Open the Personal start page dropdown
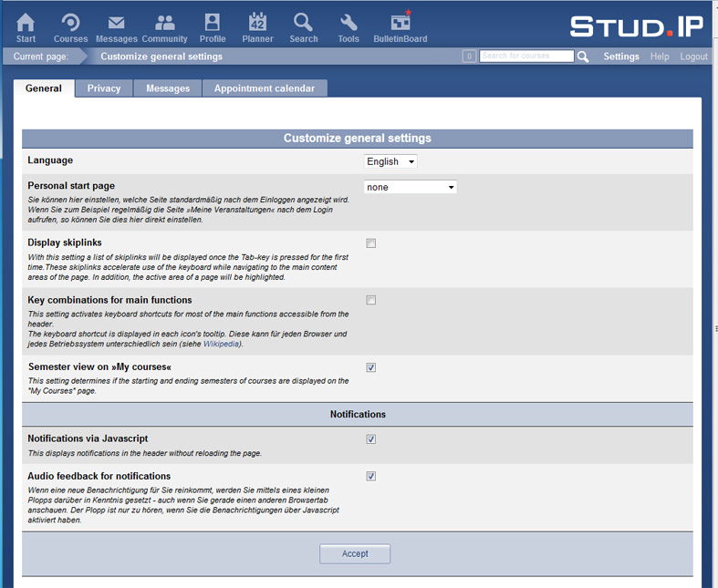Image resolution: width=718 pixels, height=588 pixels. 411,187
